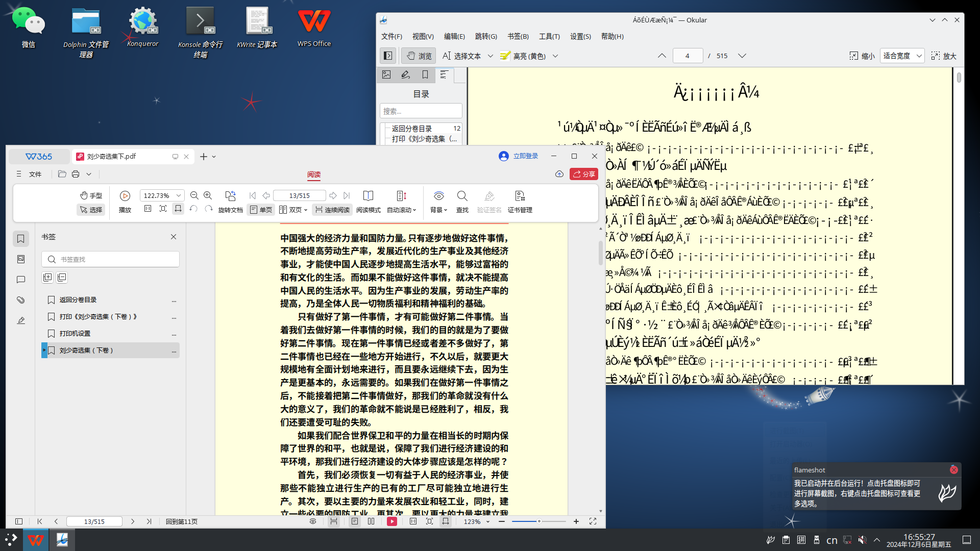Expand the 刘少奇选集（下卷）bookmark
The image size is (980, 551).
pos(44,350)
